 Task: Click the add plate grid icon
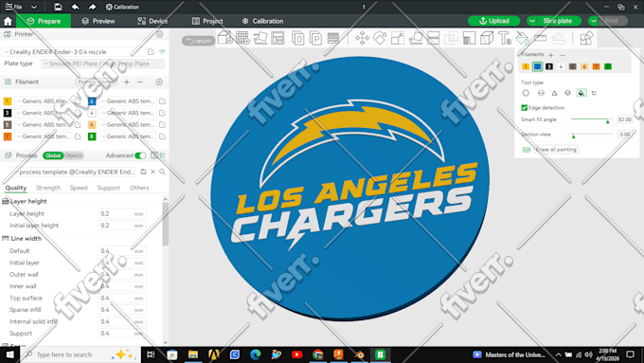click(242, 38)
